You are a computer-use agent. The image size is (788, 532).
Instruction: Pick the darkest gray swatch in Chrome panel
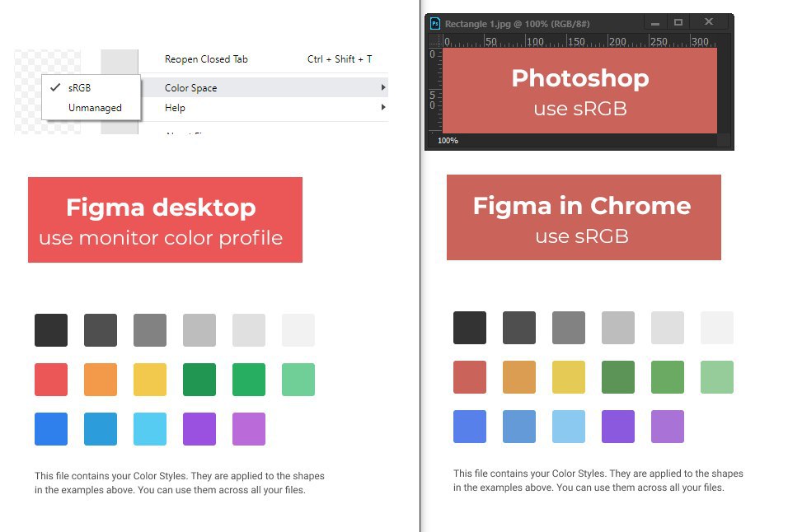point(470,328)
